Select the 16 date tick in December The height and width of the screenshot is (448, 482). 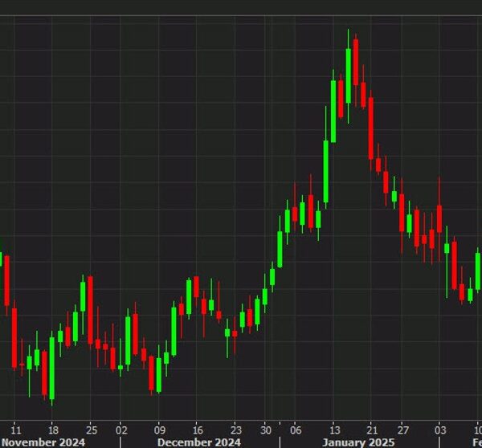198,429
